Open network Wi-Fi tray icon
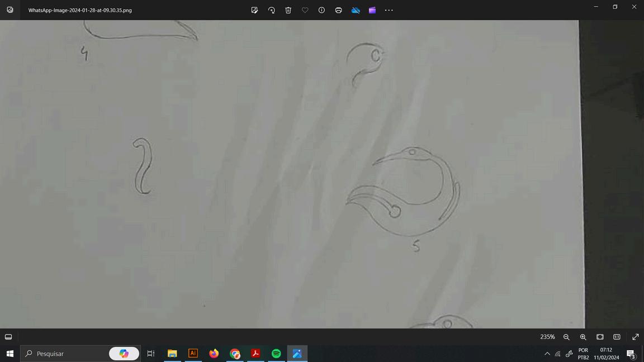This screenshot has width=644, height=362. click(x=558, y=354)
